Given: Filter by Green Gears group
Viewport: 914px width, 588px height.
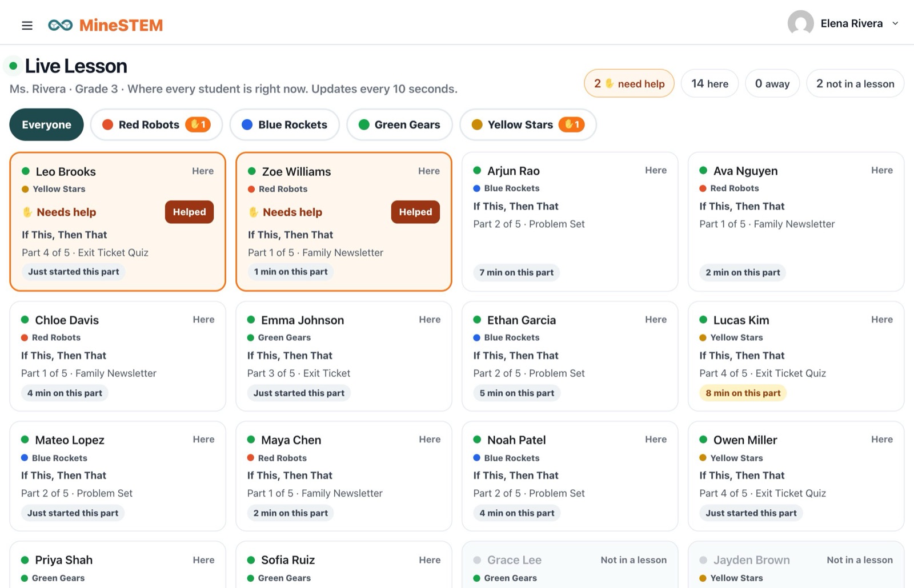Looking at the screenshot, I should [x=399, y=124].
